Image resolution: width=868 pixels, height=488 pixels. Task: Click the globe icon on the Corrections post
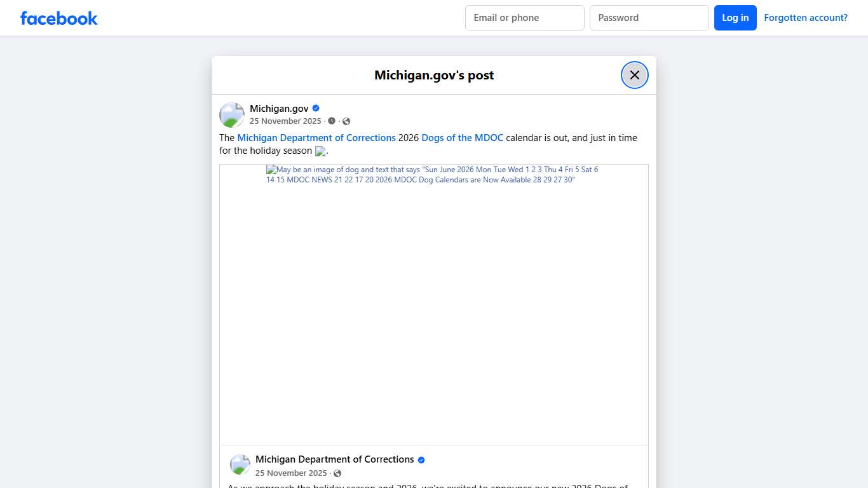tap(337, 473)
